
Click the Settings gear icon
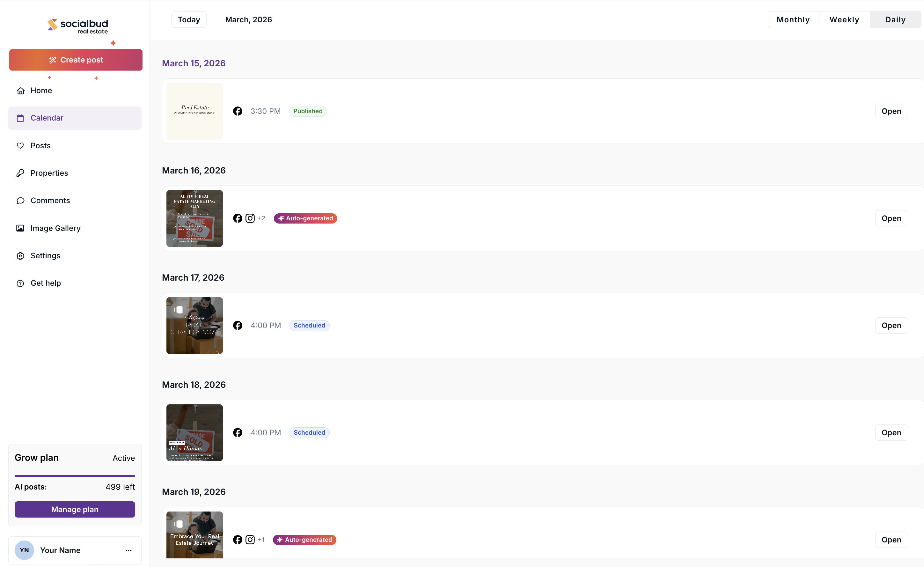20,256
